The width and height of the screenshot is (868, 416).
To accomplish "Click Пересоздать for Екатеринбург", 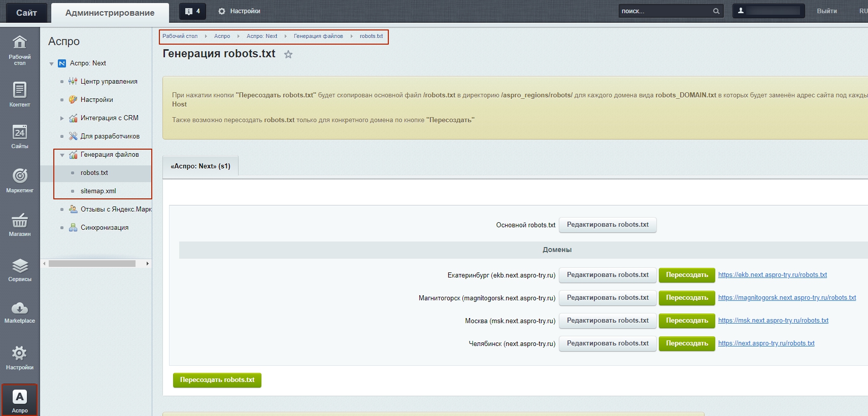I will [x=687, y=275].
